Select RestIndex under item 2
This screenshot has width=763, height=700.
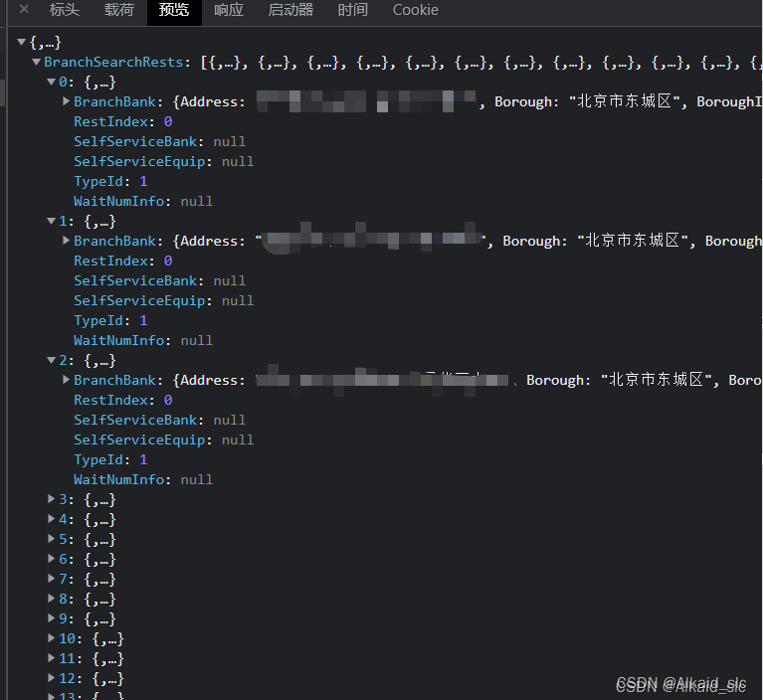point(122,400)
